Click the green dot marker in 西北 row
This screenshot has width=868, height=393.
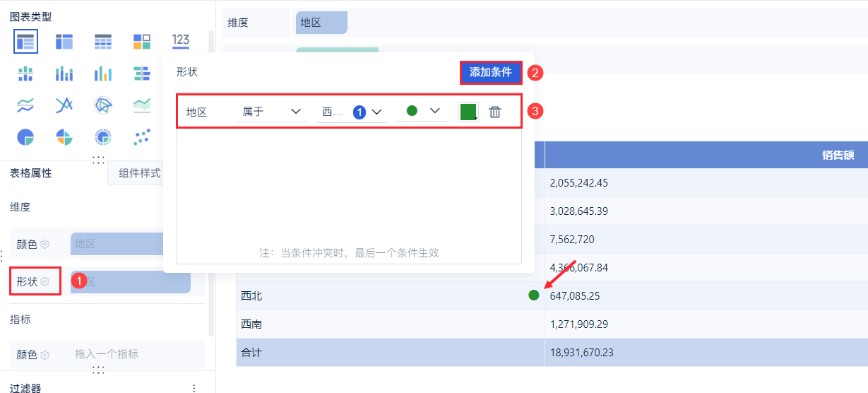534,295
